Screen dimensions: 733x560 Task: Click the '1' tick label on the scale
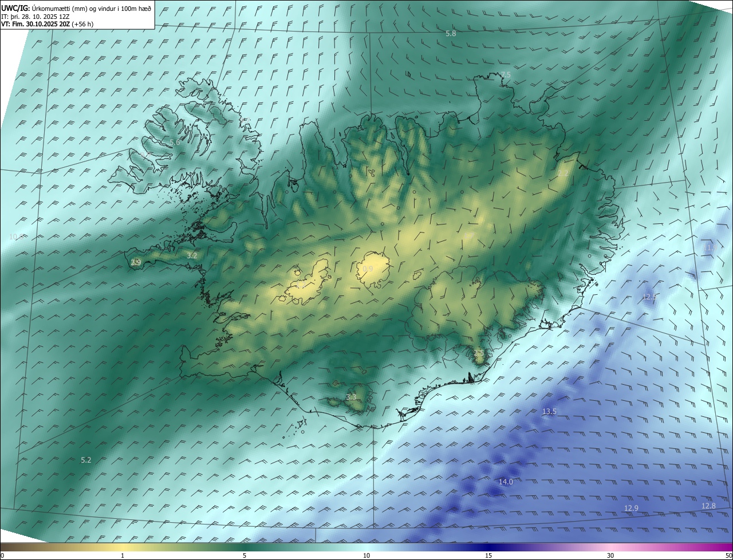(x=123, y=555)
